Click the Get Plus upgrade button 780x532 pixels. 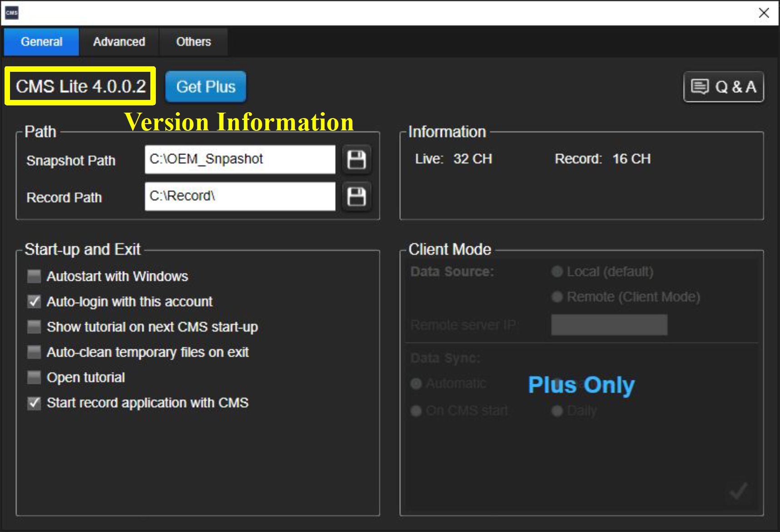pyautogui.click(x=206, y=87)
